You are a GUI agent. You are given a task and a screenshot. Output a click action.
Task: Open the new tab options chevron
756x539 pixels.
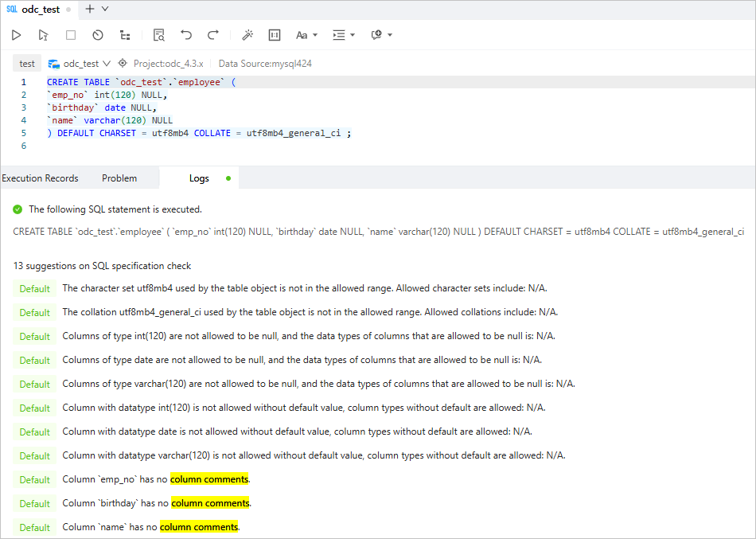105,9
